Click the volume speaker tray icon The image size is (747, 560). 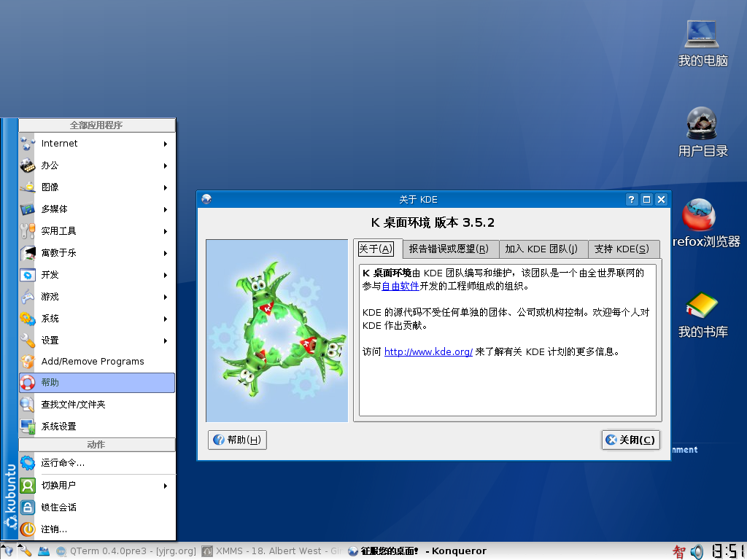[697, 551]
